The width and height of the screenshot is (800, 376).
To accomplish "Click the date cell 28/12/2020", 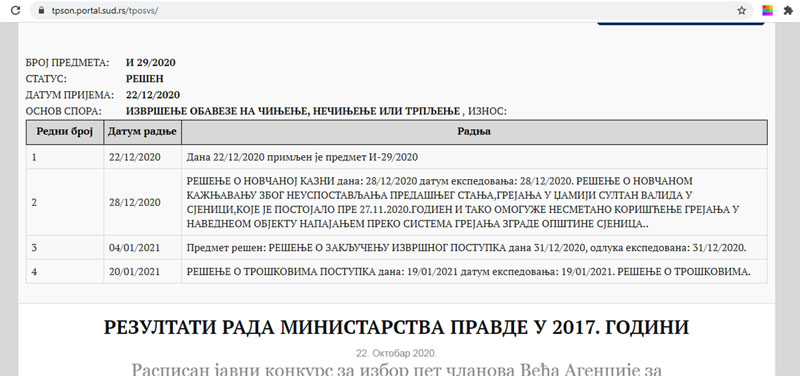I will 135,203.
